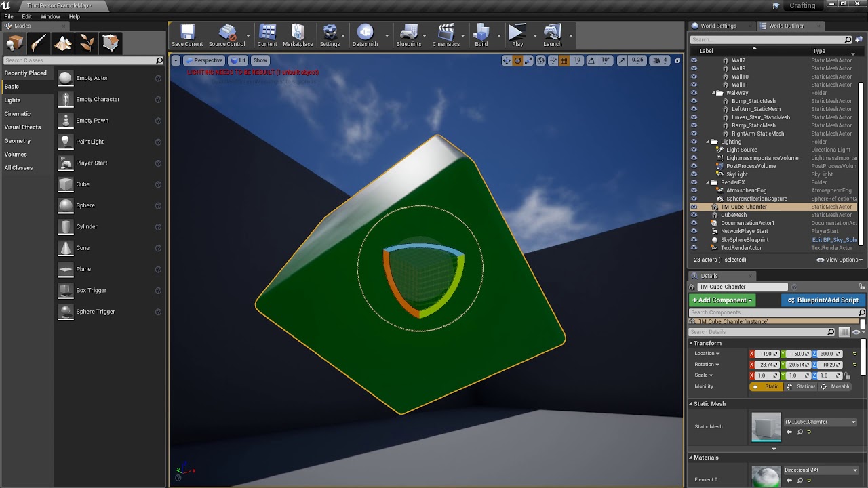Select the Volumes category
This screenshot has height=488, width=868.
click(16, 154)
